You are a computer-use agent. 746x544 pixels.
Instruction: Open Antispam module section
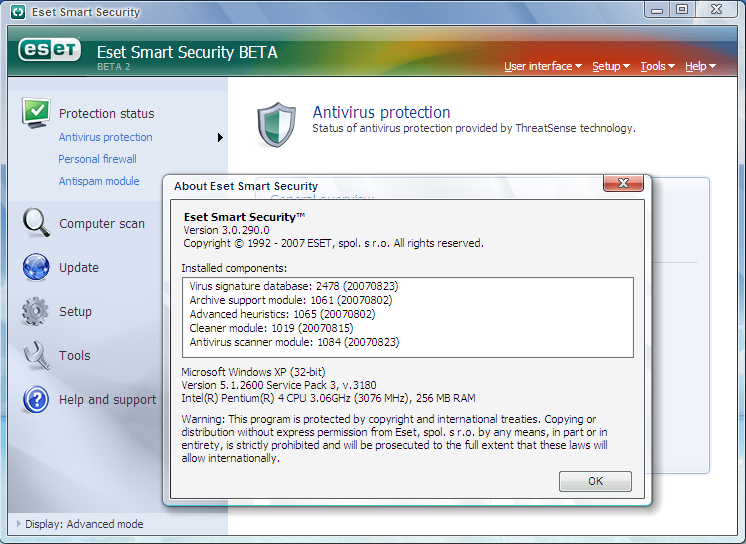click(99, 181)
